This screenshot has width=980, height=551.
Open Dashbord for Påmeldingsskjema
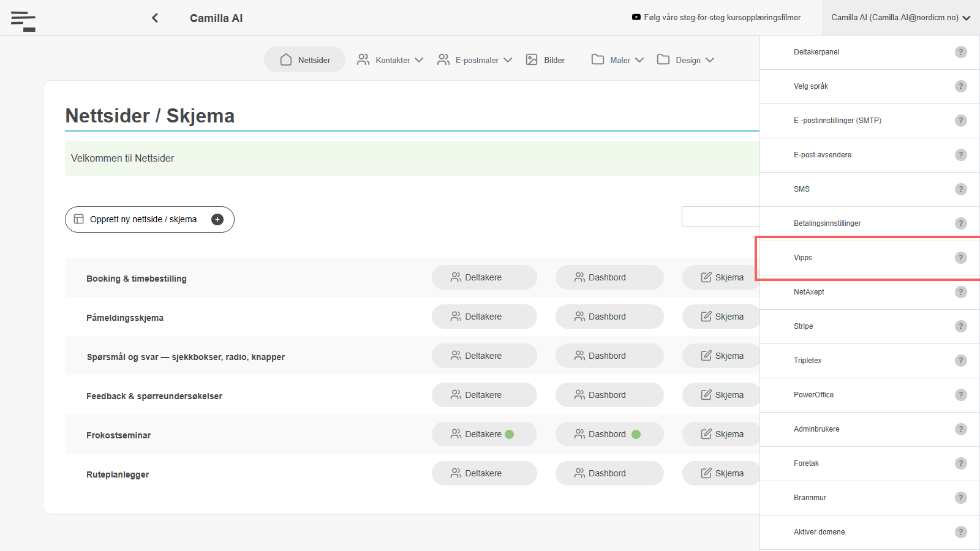(609, 317)
